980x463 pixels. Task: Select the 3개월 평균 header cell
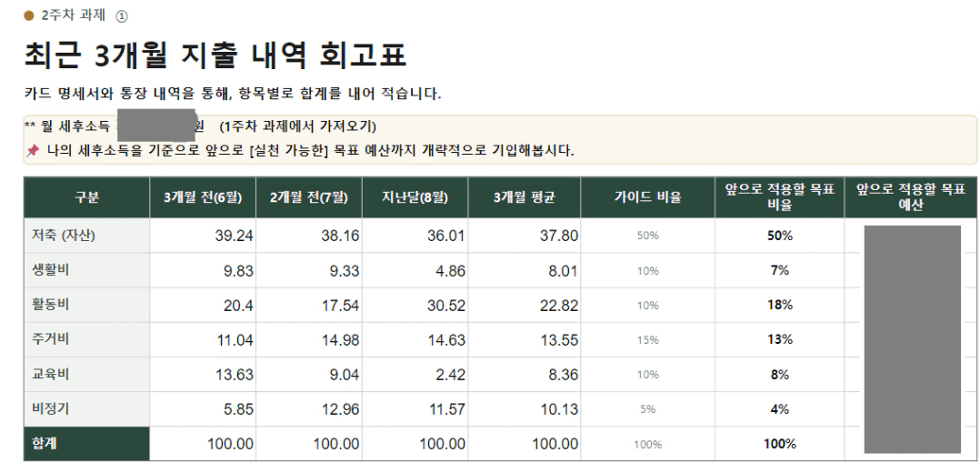click(525, 197)
